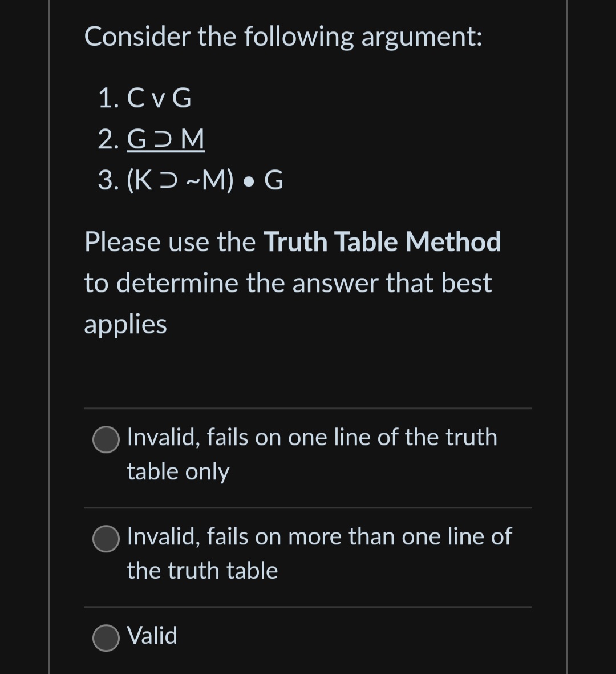The image size is (616, 674).
Task: Click the divider between the two invalid options
Action: coord(307,507)
